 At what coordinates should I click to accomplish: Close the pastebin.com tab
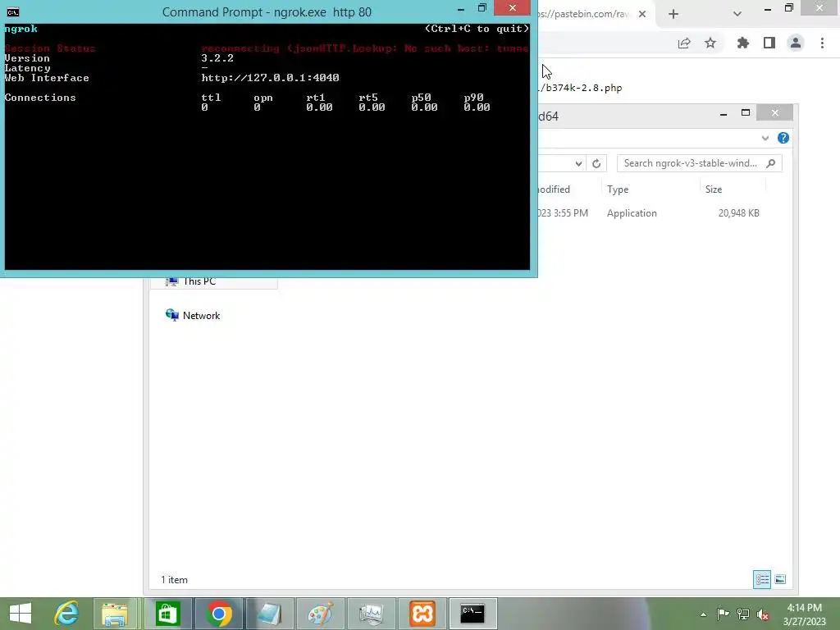tap(642, 14)
